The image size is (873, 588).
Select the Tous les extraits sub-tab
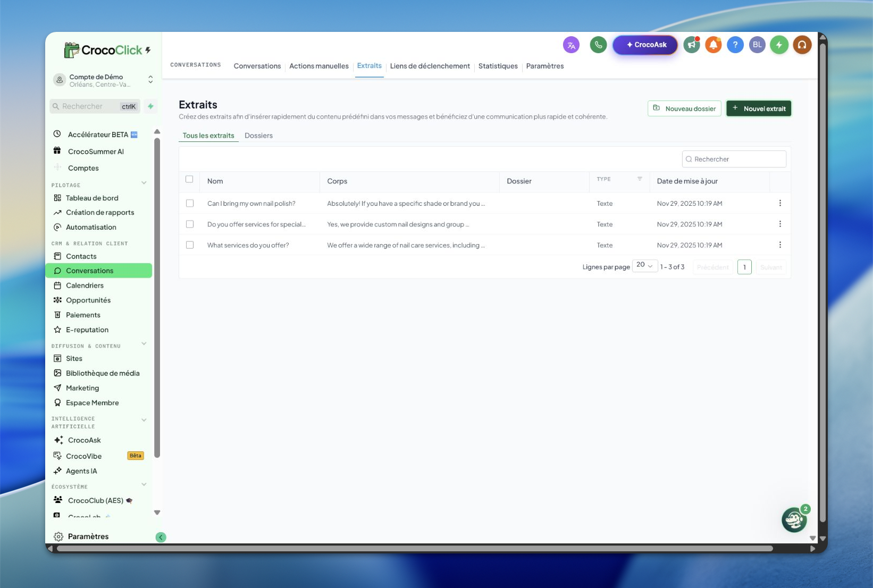point(208,136)
